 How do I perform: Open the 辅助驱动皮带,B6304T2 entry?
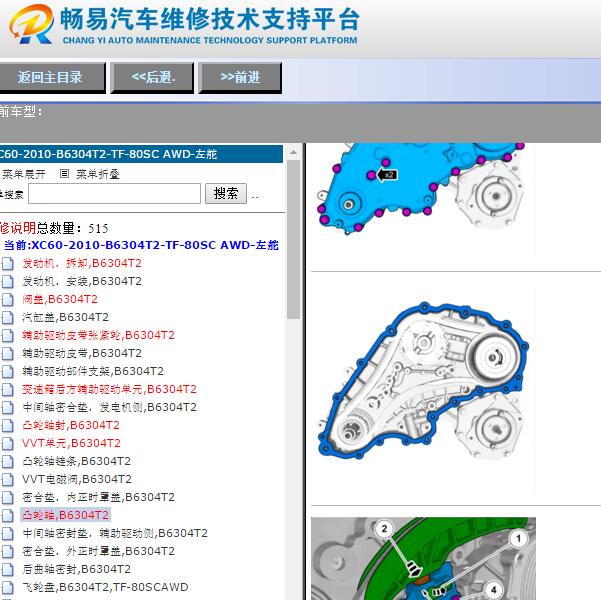pos(82,353)
